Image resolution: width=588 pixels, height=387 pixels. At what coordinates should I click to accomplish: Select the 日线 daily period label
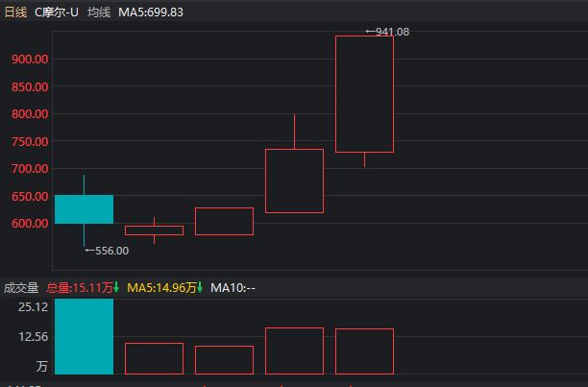pos(15,12)
